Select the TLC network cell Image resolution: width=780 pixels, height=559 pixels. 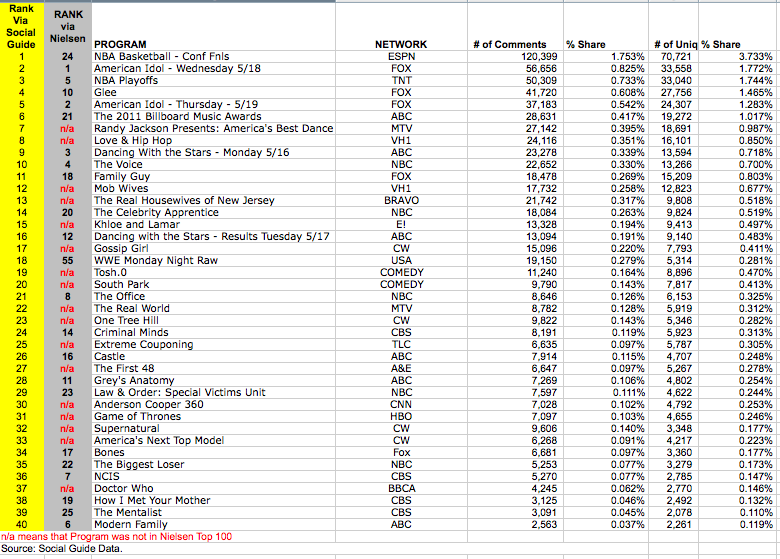pos(401,345)
